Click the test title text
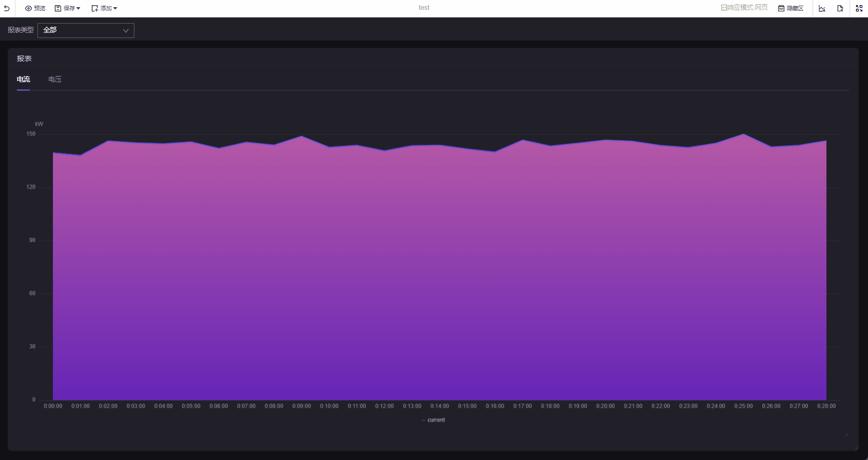The width and height of the screenshot is (868, 460). (x=424, y=8)
